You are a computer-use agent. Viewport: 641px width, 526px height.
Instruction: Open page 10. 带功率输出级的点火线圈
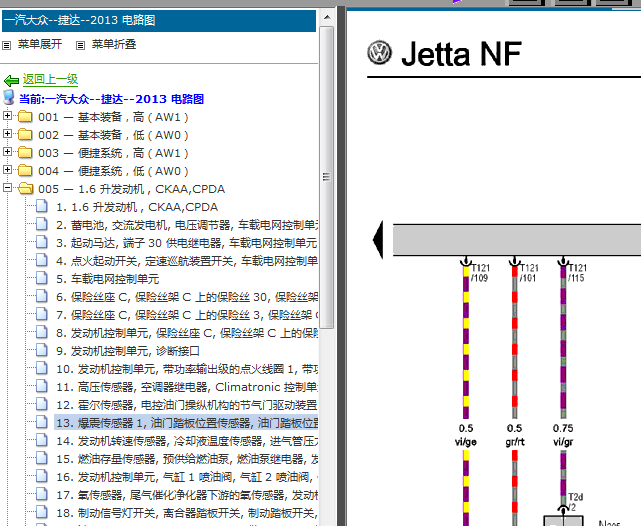pyautogui.click(x=187, y=369)
